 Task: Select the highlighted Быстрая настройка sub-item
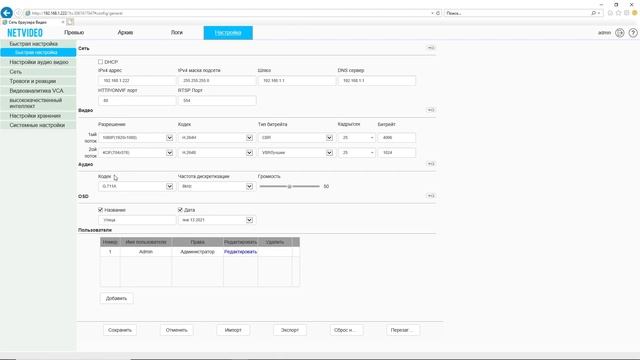[38, 53]
